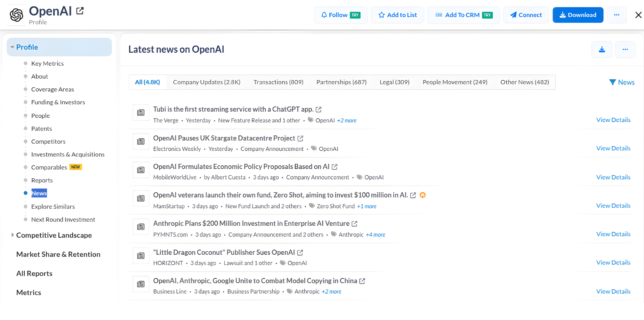Viewport: 644px width, 320px height.
Task: Select the All (4.8K) news tab
Action: pos(147,82)
